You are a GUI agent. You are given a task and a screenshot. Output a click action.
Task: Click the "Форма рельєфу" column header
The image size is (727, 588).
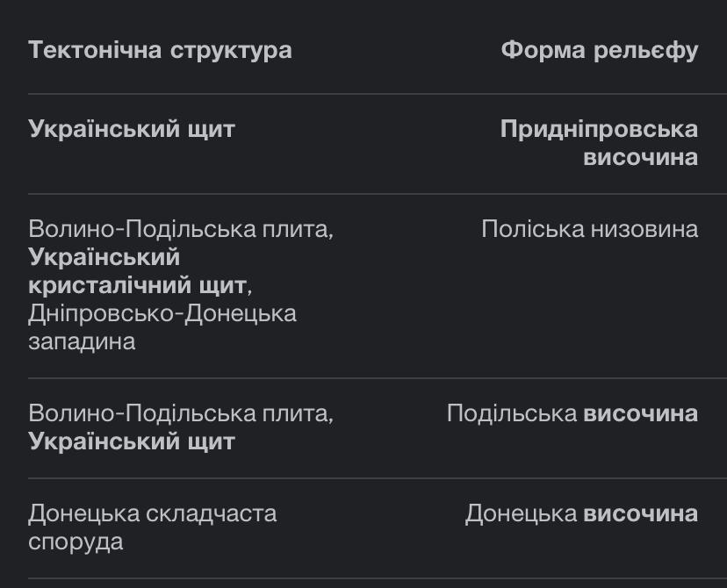pyautogui.click(x=600, y=50)
